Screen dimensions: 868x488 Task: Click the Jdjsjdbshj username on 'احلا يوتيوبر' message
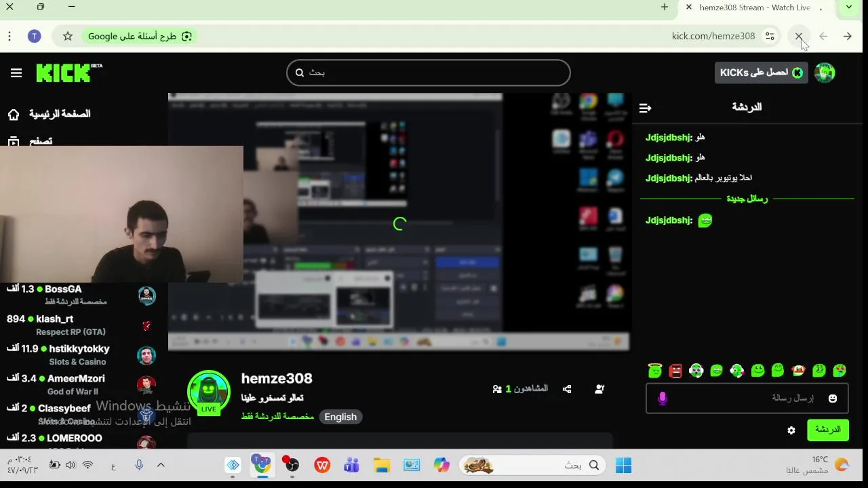pyautogui.click(x=669, y=178)
